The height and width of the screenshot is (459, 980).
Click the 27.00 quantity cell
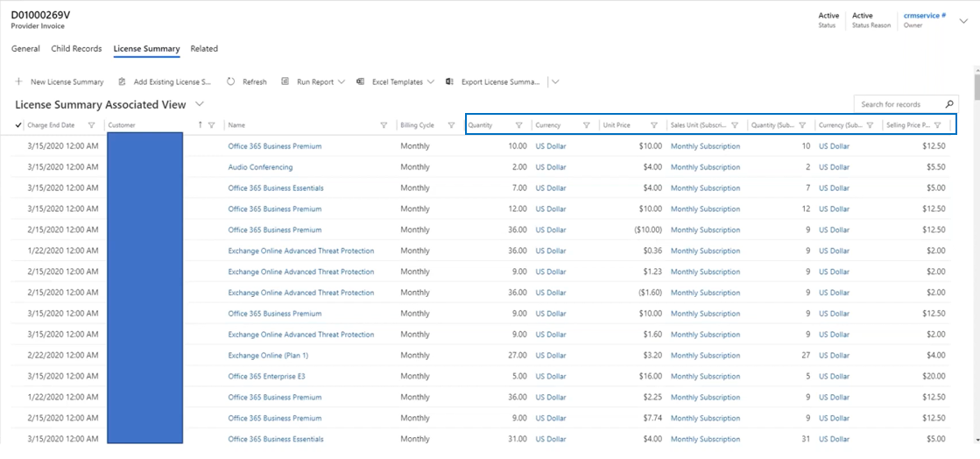518,355
